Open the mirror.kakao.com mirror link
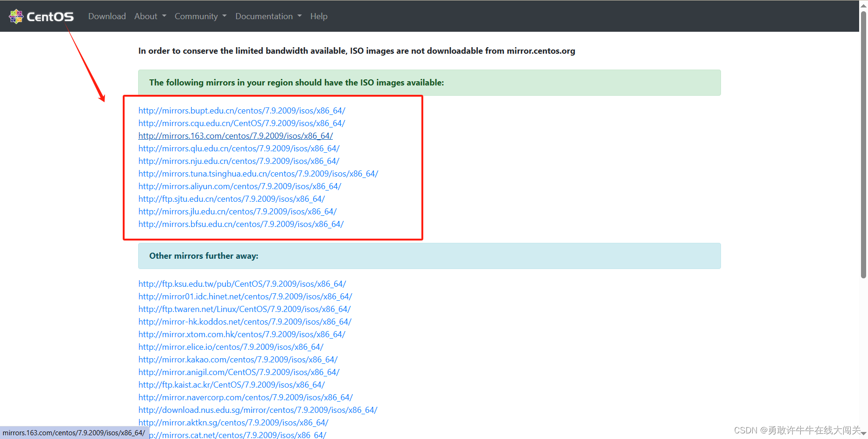The height and width of the screenshot is (439, 868). (x=238, y=360)
